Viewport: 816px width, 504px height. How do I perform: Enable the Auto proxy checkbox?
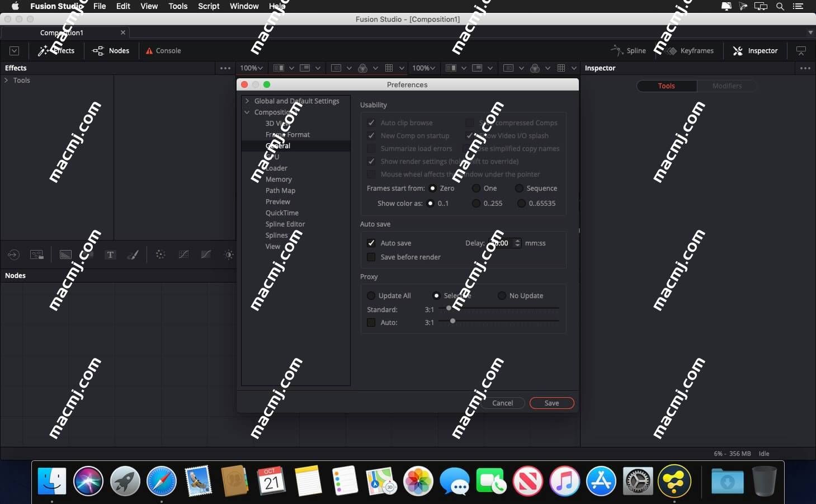[371, 322]
